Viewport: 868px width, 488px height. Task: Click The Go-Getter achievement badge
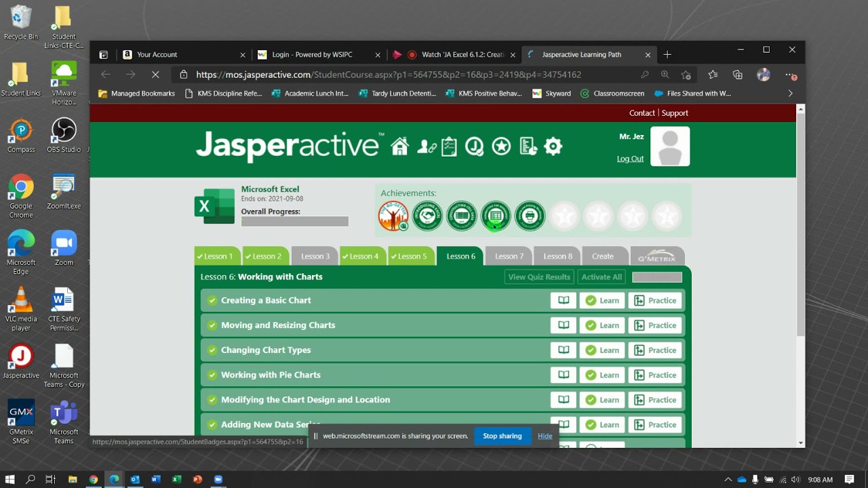393,216
